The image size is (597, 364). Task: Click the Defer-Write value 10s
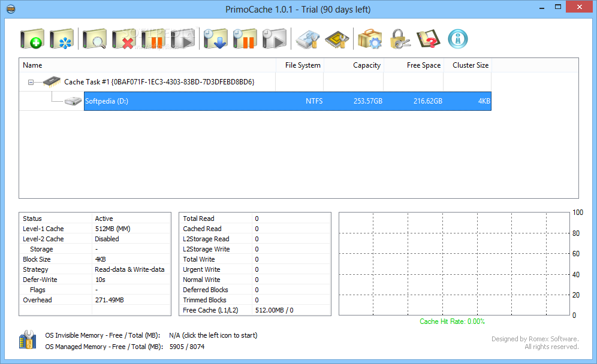(x=100, y=280)
